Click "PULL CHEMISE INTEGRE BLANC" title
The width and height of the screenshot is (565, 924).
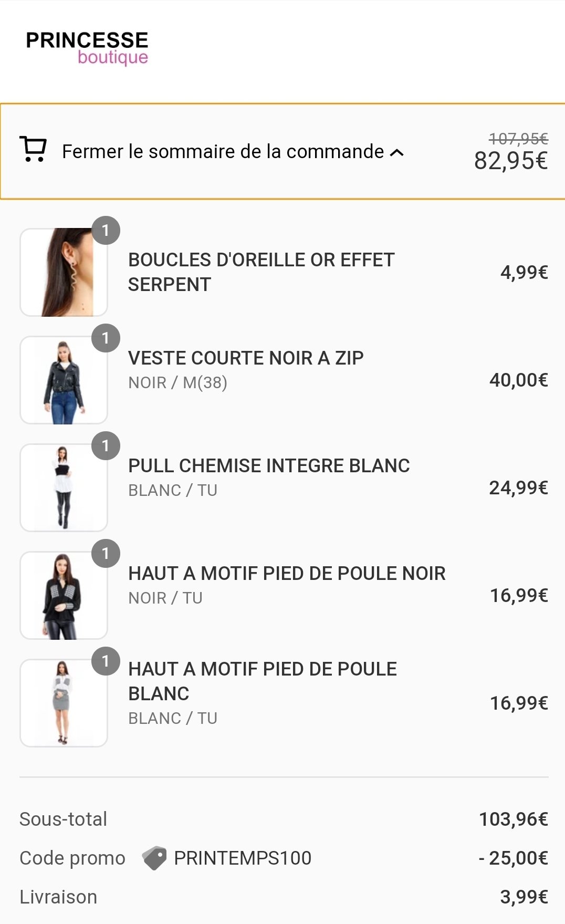tap(269, 466)
